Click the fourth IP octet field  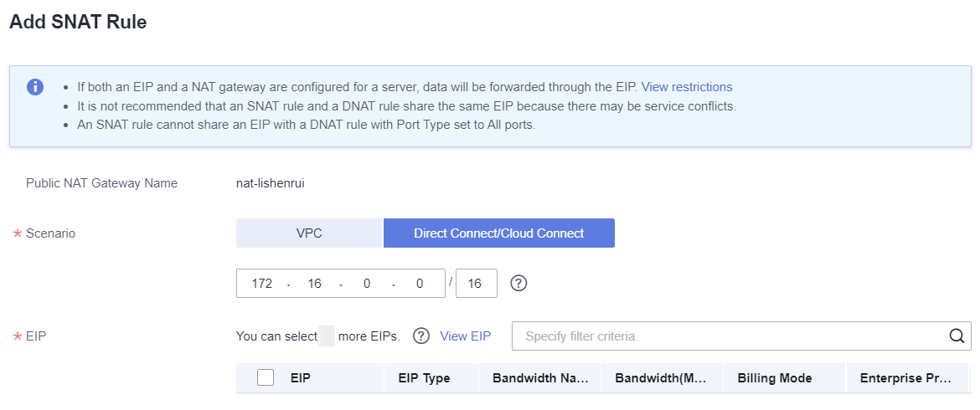pos(420,284)
